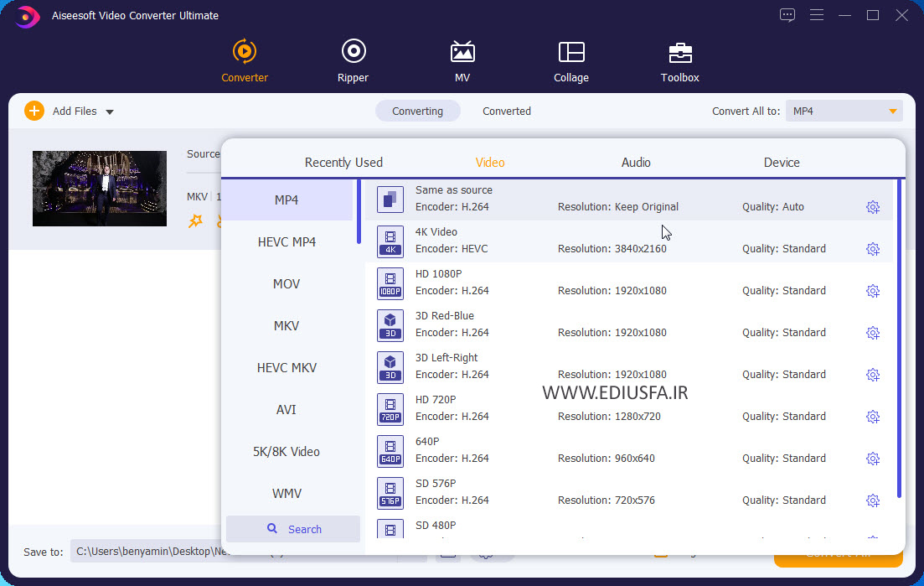The height and width of the screenshot is (586, 924).
Task: Open the hamburger menu in title bar
Action: pyautogui.click(x=817, y=15)
